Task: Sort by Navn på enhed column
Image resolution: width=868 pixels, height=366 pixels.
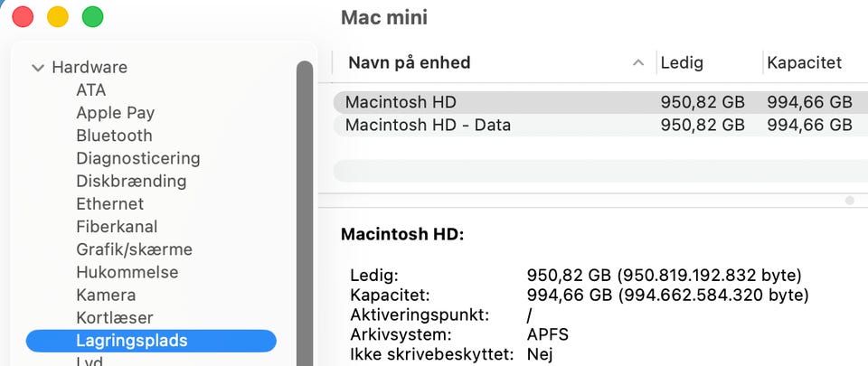Action: 409,62
